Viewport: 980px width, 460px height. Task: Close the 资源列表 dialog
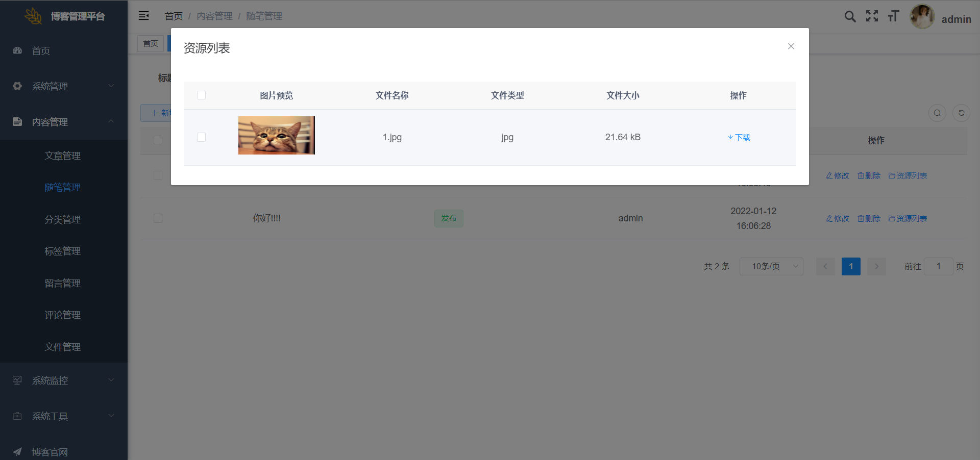[791, 46]
